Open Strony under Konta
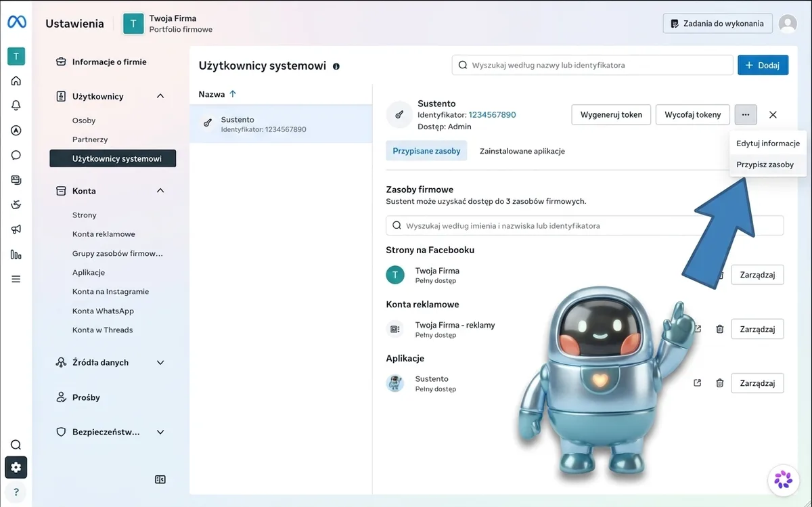The image size is (812, 507). click(85, 215)
